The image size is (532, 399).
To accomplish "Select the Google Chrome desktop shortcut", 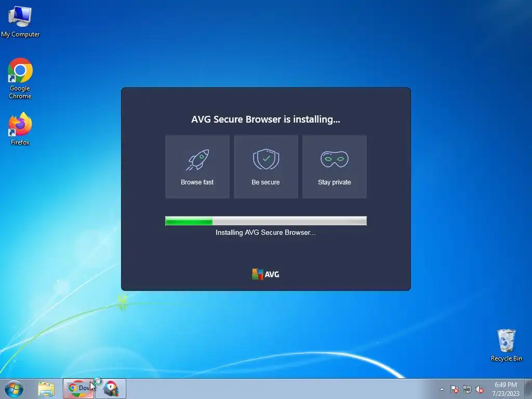I will pos(20,78).
